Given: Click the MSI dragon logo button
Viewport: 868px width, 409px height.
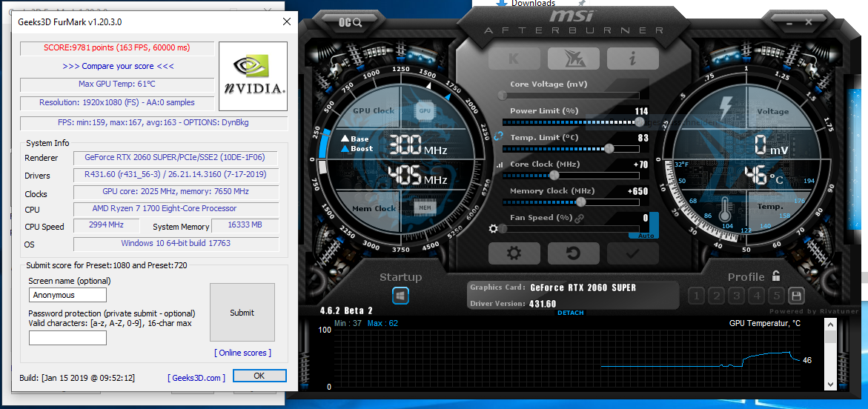Looking at the screenshot, I should click(573, 59).
